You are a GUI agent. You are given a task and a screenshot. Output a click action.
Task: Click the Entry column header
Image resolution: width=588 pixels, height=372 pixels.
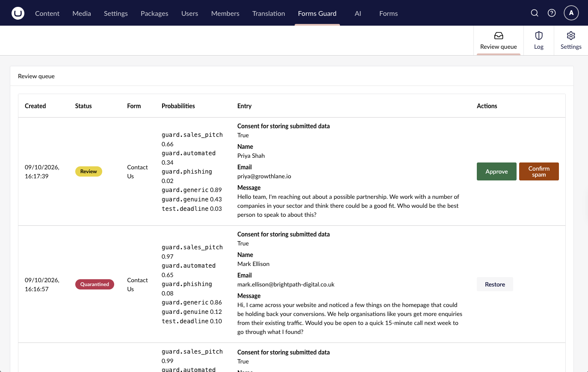pyautogui.click(x=245, y=106)
